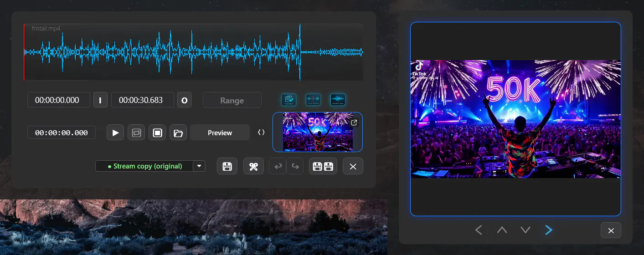Click the up arrow in preview window
This screenshot has height=255, width=644.
[502, 230]
